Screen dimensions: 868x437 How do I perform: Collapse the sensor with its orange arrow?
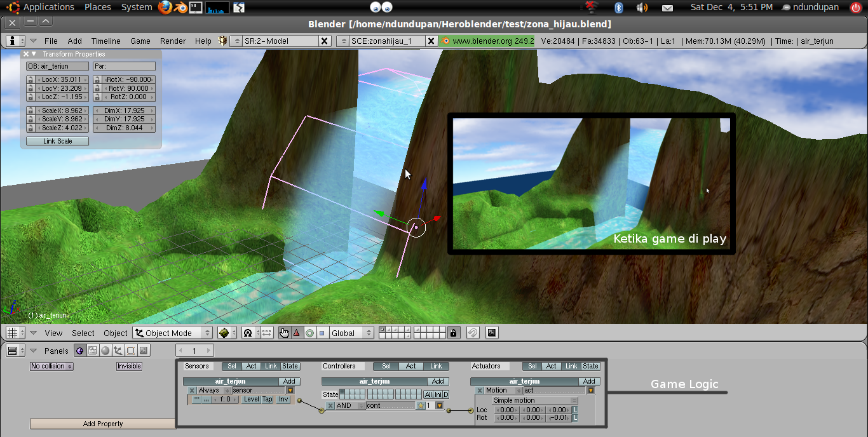[x=290, y=391]
